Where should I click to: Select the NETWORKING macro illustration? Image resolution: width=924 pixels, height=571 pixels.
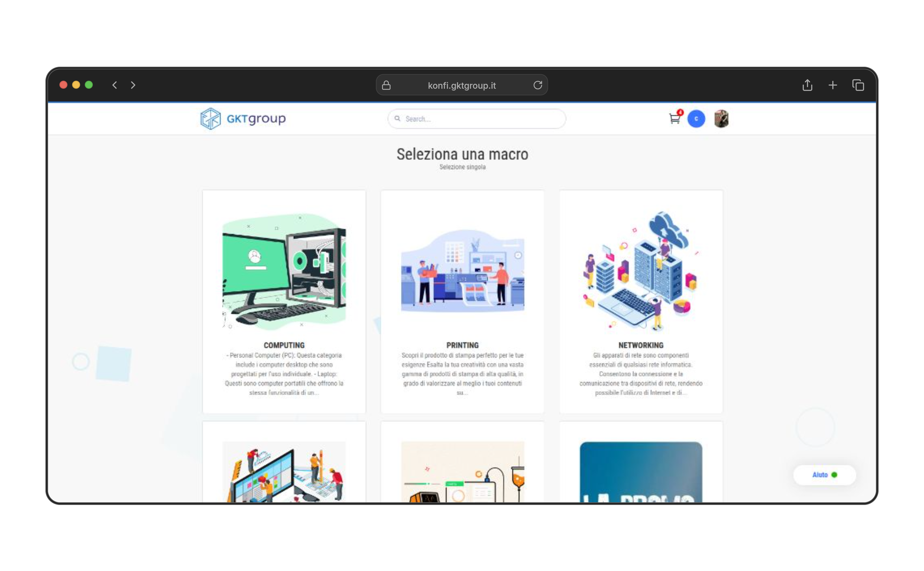[x=641, y=271]
